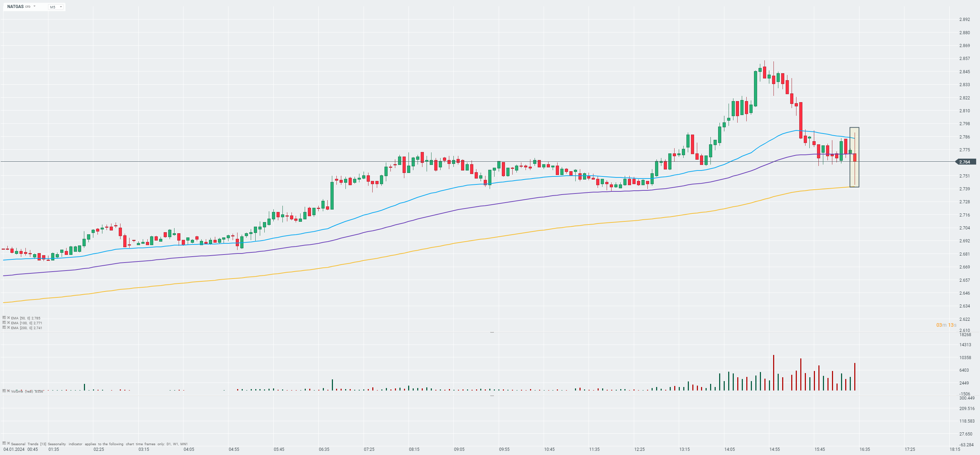Open Volume indicator settings icon

[4, 390]
